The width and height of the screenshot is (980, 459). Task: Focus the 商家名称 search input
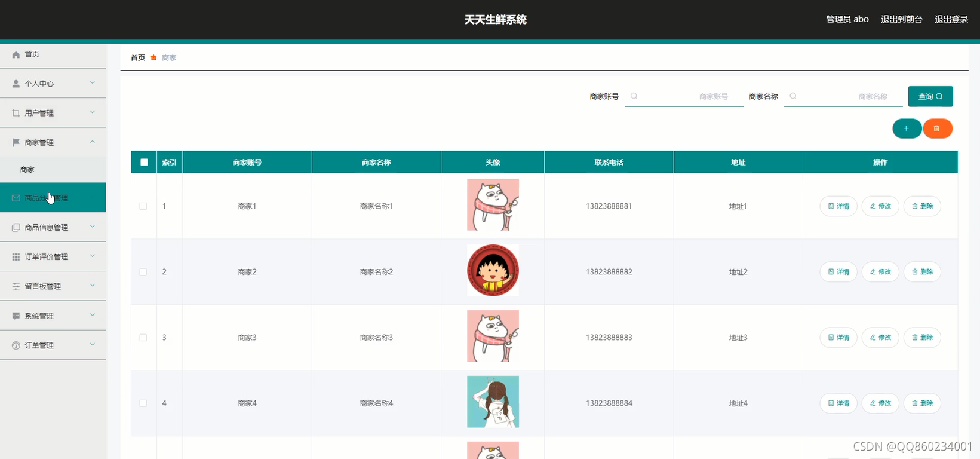pyautogui.click(x=843, y=96)
